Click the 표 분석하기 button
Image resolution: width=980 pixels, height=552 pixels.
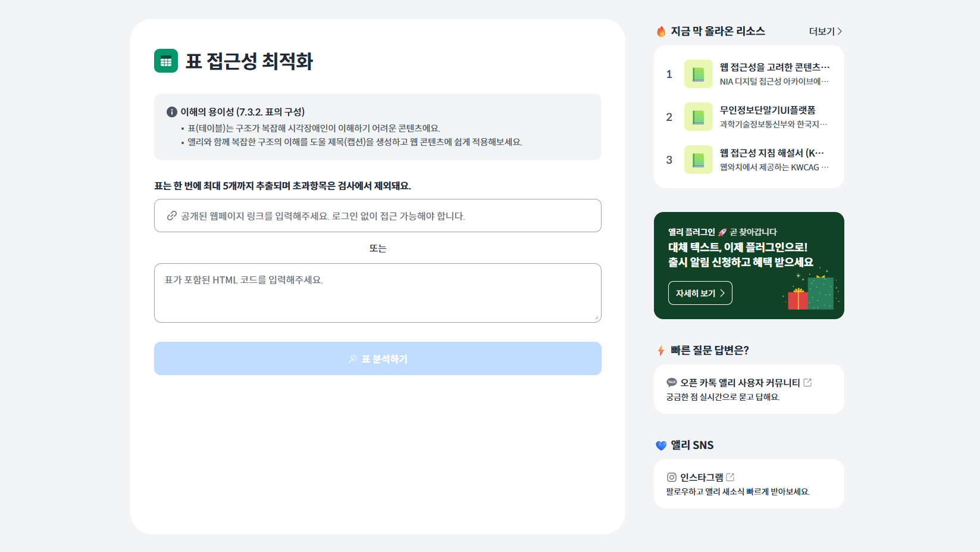378,358
